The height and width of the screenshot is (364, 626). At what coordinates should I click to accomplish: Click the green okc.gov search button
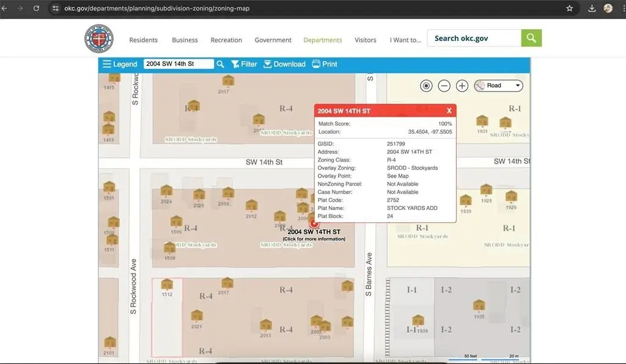point(531,38)
